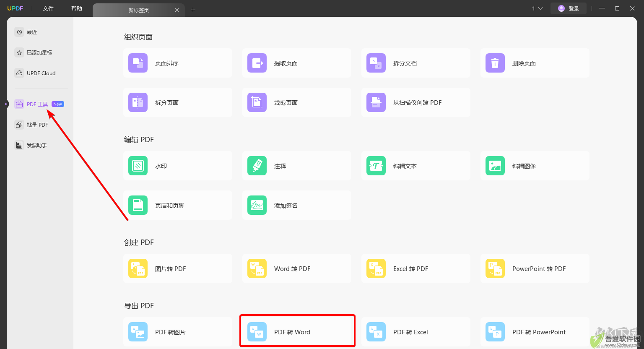Image resolution: width=644 pixels, height=349 pixels.
Task: Click the Crop Page (裁剪页面) icon
Action: 257,102
